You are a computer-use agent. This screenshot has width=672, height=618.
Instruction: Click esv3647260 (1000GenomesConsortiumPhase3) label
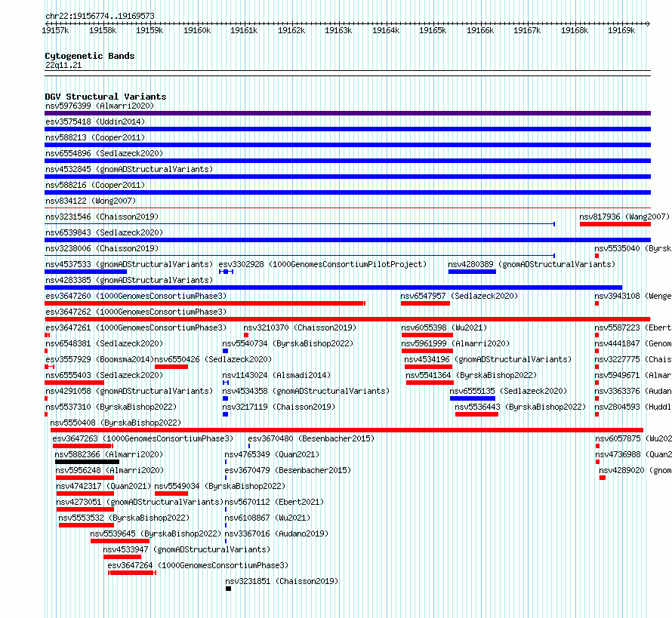(x=136, y=296)
